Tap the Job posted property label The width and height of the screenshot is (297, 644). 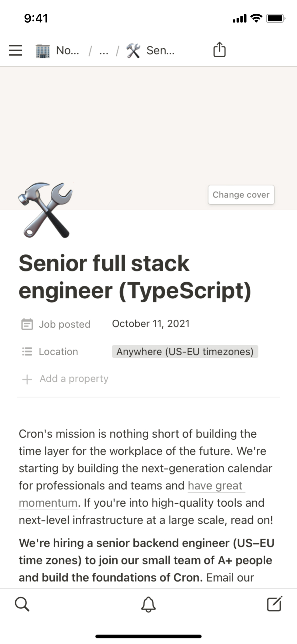tap(65, 324)
